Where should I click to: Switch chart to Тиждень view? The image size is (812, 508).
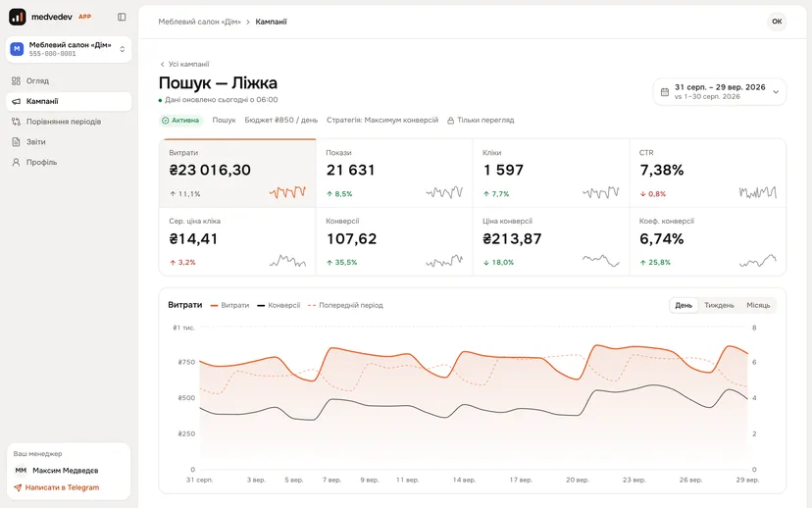(719, 306)
